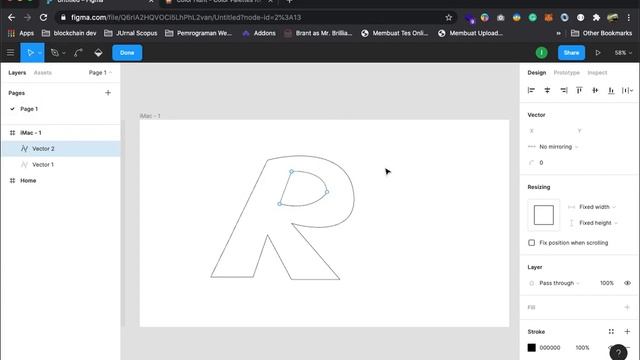640x360 pixels.
Task: Select the Pen tool
Action: click(55, 53)
